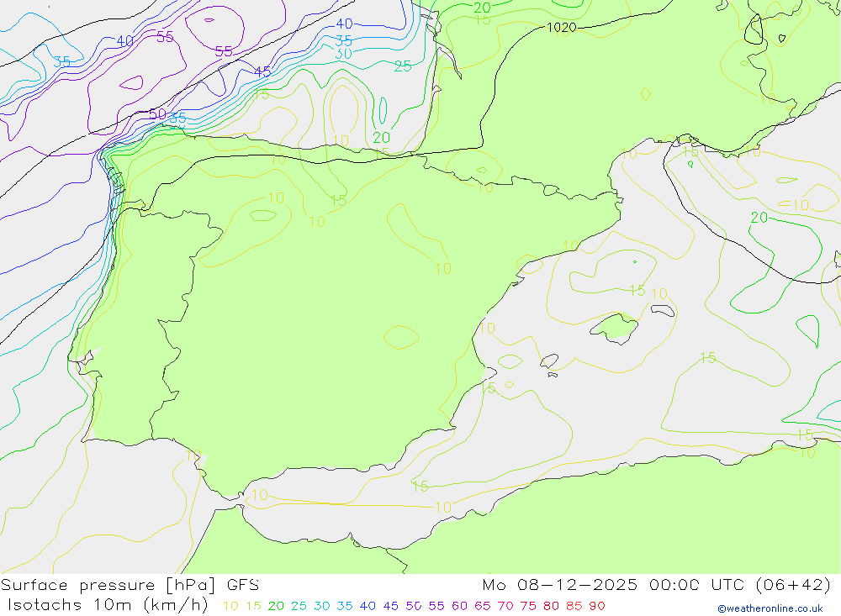Click legend value 80 in the isotach scale

pyautogui.click(x=552, y=606)
